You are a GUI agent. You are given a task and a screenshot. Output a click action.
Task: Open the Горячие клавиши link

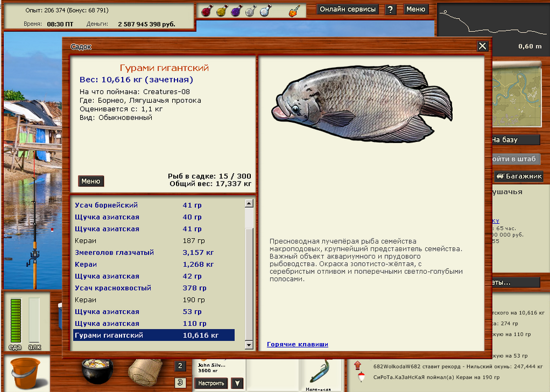click(296, 344)
